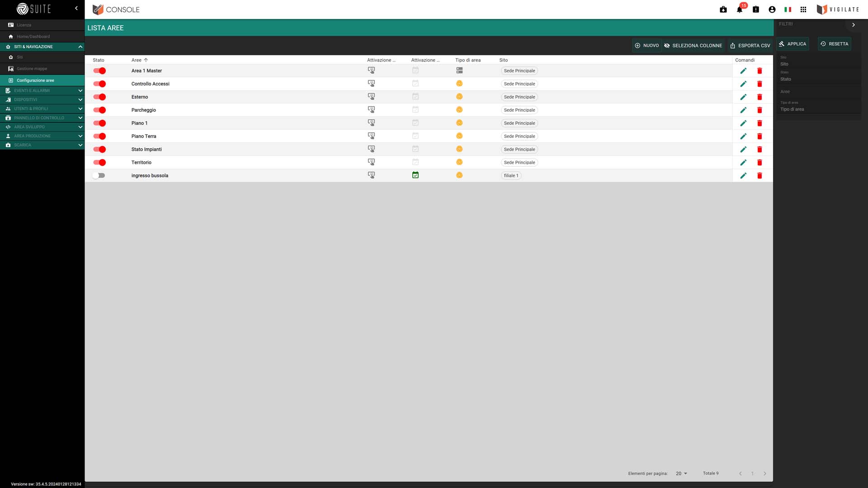This screenshot has width=868, height=488.
Task: Expand the Pannello di Controllo section
Action: click(x=42, y=118)
